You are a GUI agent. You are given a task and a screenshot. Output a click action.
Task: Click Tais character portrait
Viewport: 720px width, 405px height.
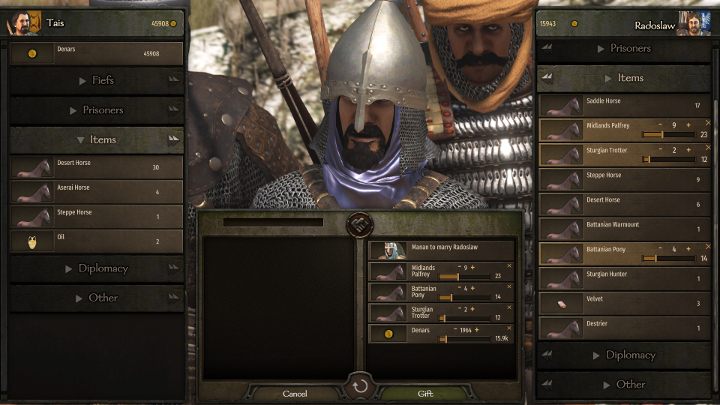click(x=24, y=23)
